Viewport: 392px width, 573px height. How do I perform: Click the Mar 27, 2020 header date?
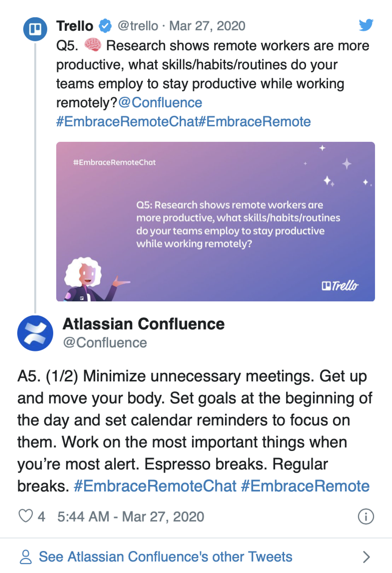(x=207, y=26)
